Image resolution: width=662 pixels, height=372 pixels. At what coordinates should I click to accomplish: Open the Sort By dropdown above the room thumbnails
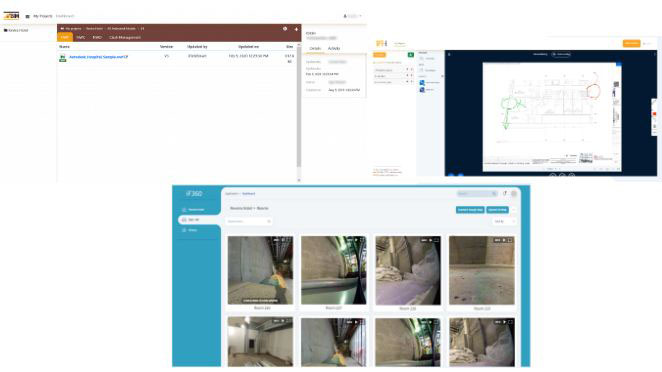coord(504,221)
